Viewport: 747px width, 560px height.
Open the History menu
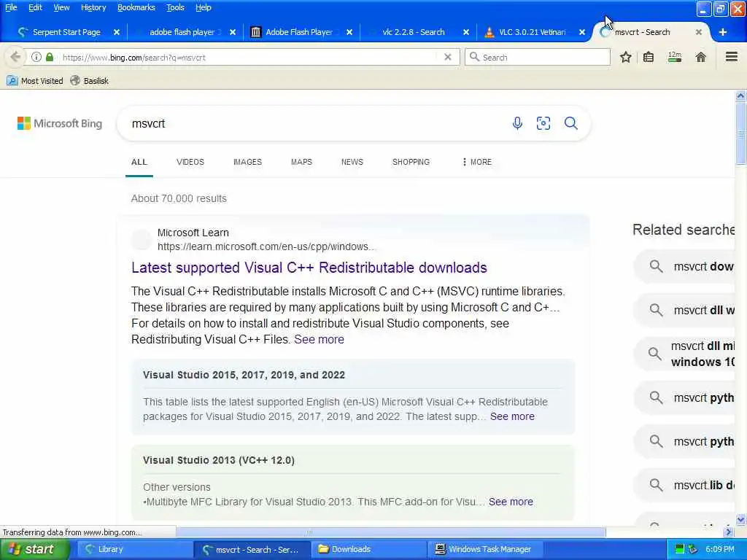tap(93, 7)
